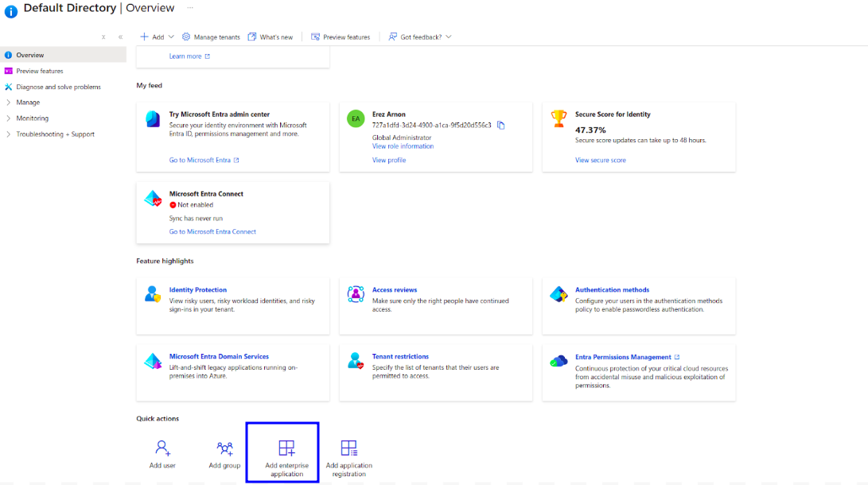This screenshot has height=485, width=868.
Task: Copy the user object ID
Action: coord(501,126)
